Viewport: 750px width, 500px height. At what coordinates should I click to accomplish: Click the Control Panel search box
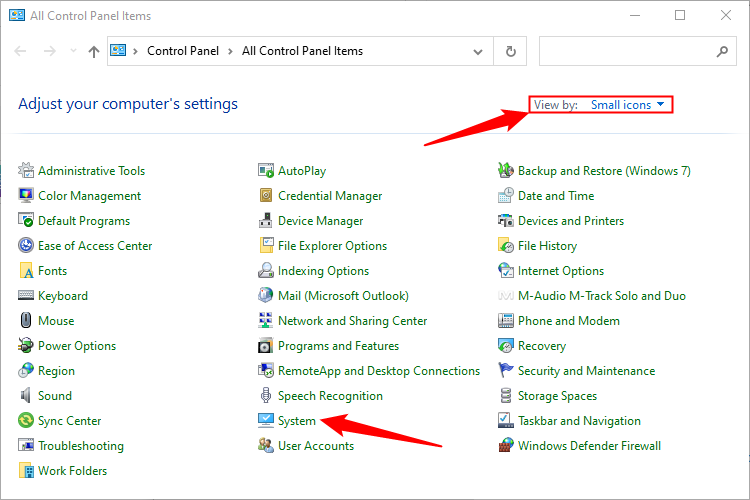(628, 51)
